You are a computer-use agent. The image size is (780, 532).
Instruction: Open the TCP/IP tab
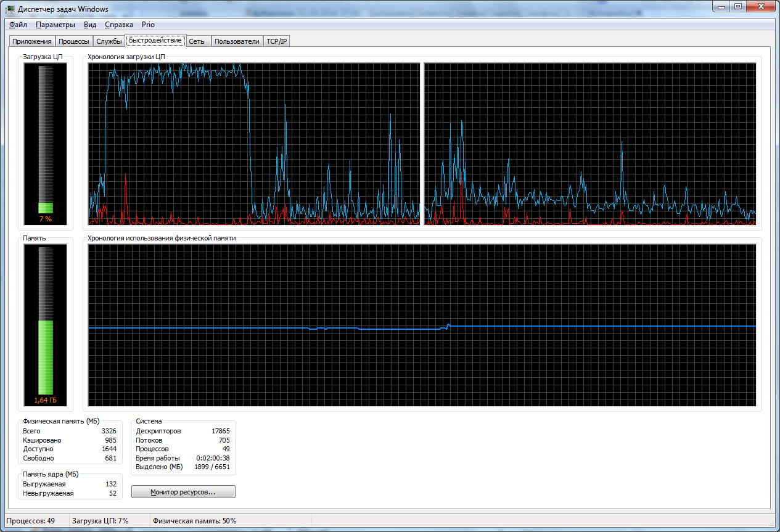[276, 41]
